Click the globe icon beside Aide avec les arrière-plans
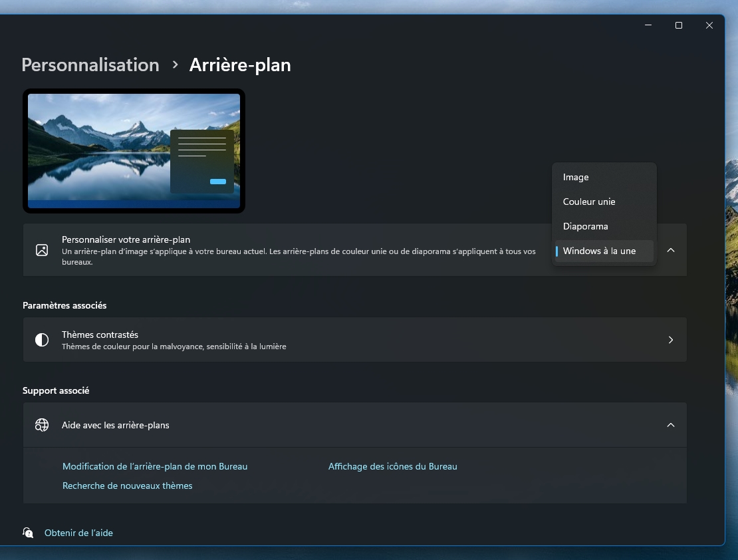This screenshot has width=738, height=560. [42, 425]
